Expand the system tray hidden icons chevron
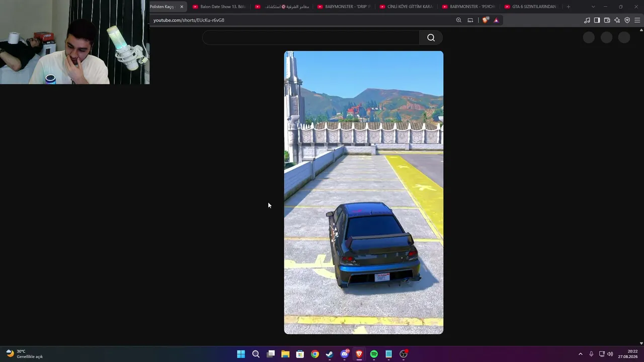 580,354
